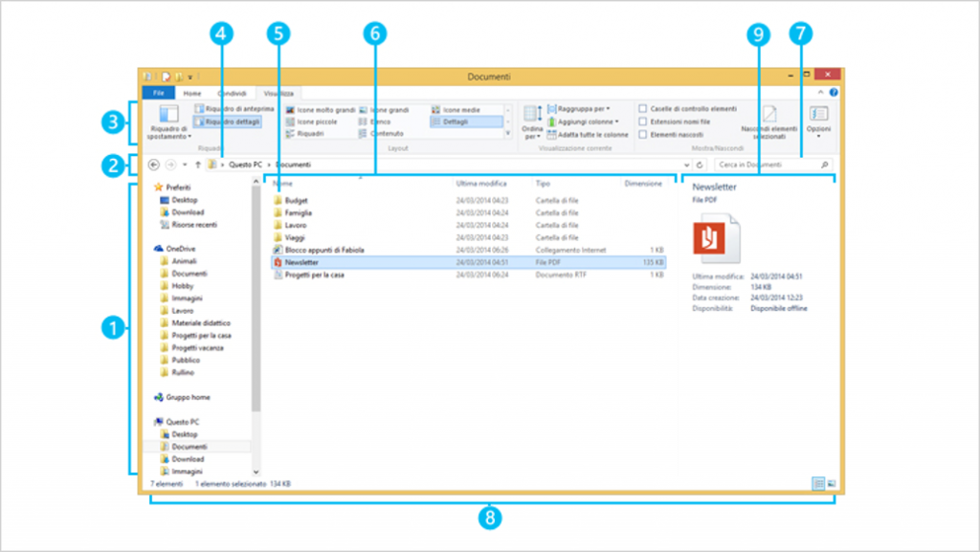Image resolution: width=980 pixels, height=552 pixels.
Task: Click the Back navigation arrow
Action: [x=154, y=165]
